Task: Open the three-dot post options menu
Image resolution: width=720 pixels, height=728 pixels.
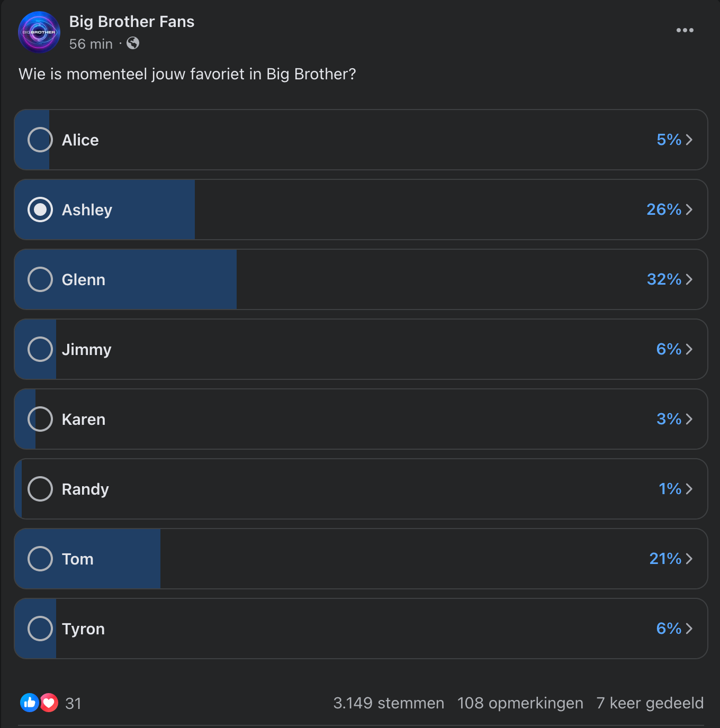Action: 685,30
